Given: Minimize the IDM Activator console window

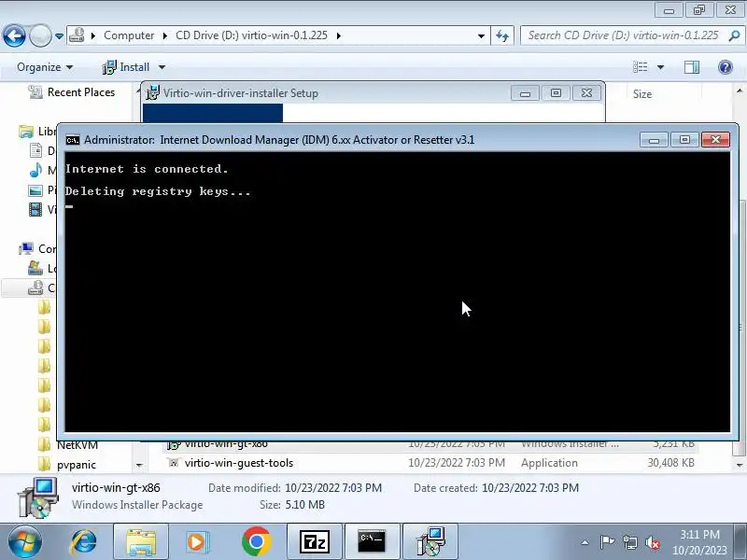Looking at the screenshot, I should click(655, 139).
